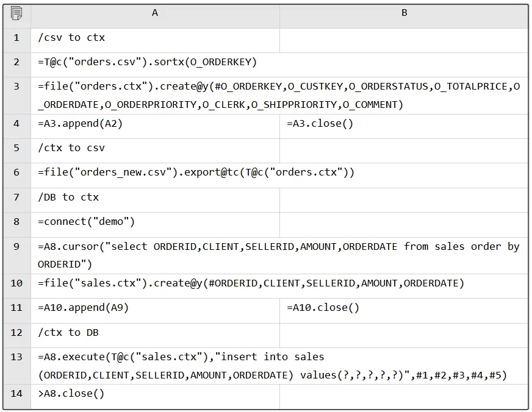
Task: Click the grid corner select-all icon
Action: point(16,13)
